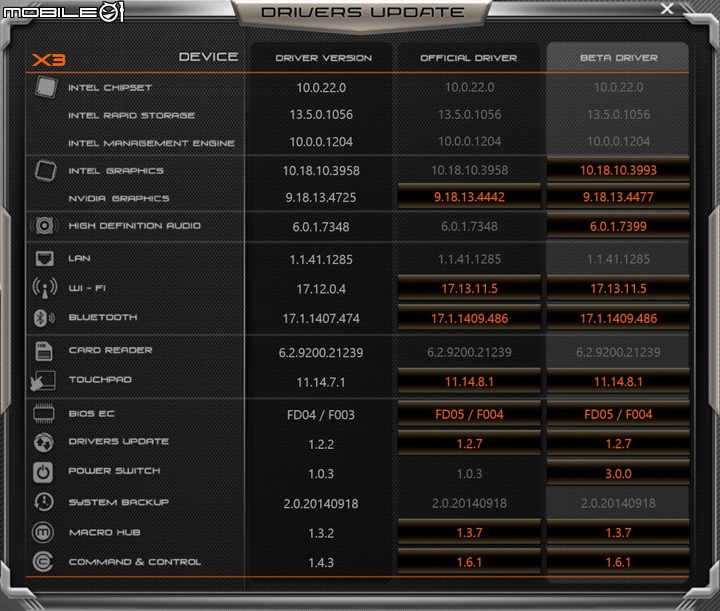Click Intel Rapid Storage installed version 13.5.0.1056
Image resolution: width=720 pixels, height=611 pixels.
321,114
